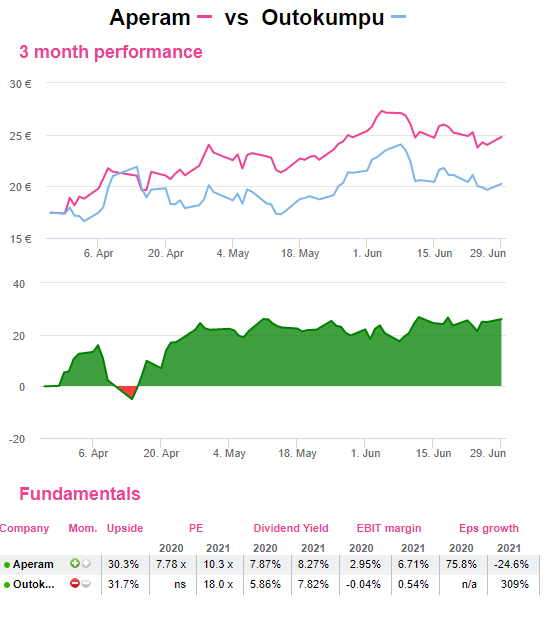Click 4. May label on price chart
545x620 pixels.
point(233,253)
